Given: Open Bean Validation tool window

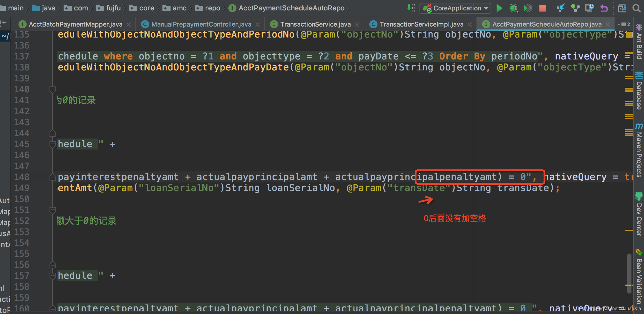Looking at the screenshot, I should pyautogui.click(x=639, y=276).
